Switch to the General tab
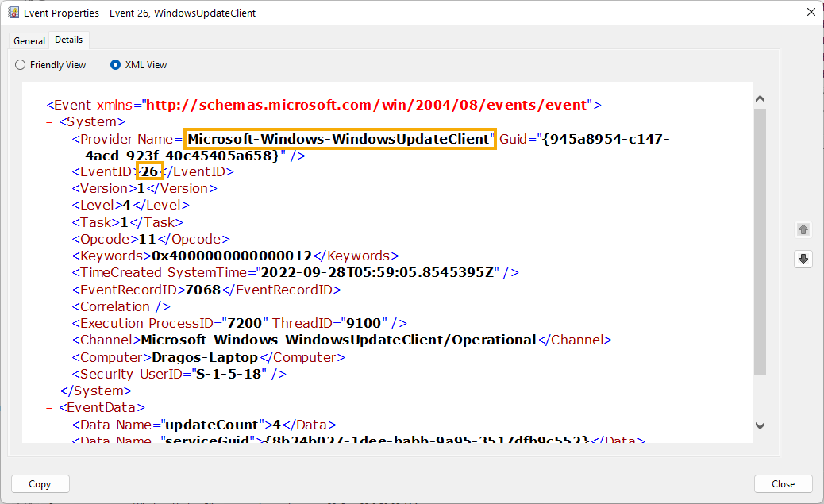Screen dimensions: 824x504 [x=29, y=41]
